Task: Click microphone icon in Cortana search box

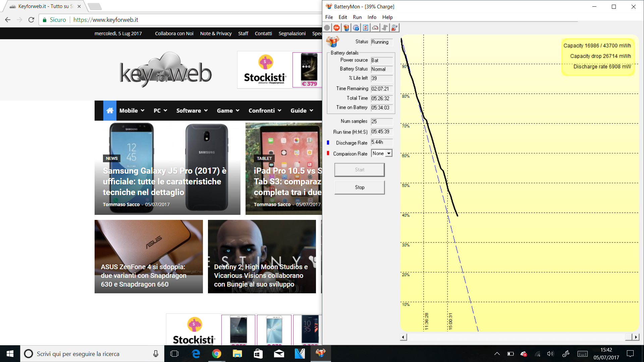Action: click(156, 354)
